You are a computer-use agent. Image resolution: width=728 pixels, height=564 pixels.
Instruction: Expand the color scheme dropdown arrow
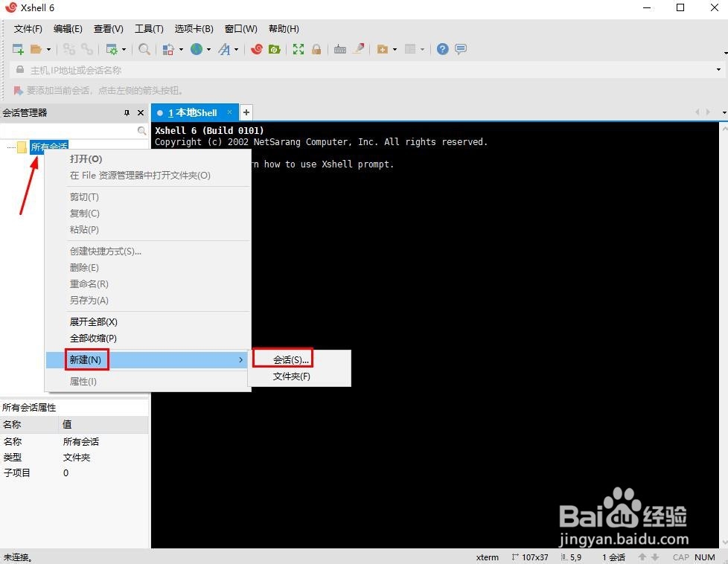(181, 49)
